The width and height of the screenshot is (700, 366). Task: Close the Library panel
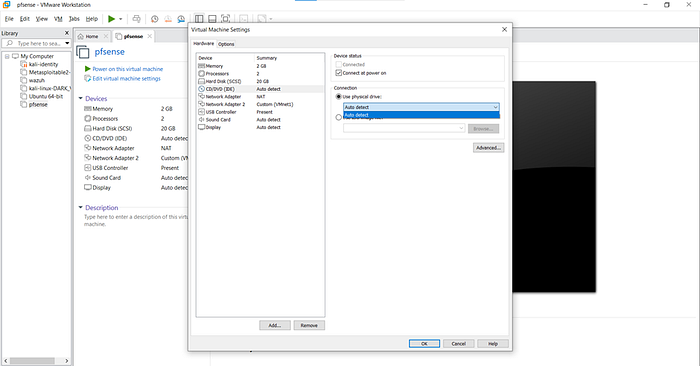tap(67, 33)
